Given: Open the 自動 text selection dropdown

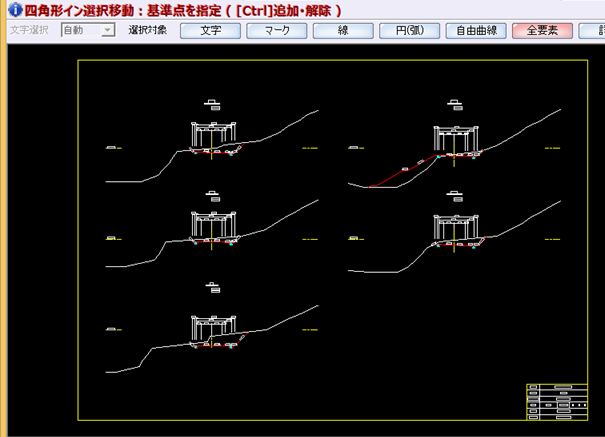Looking at the screenshot, I should tap(88, 30).
